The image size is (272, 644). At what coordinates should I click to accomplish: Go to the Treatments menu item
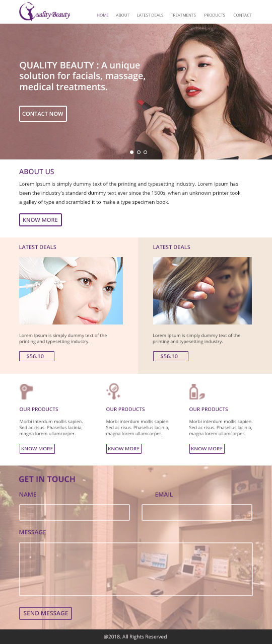tap(183, 15)
